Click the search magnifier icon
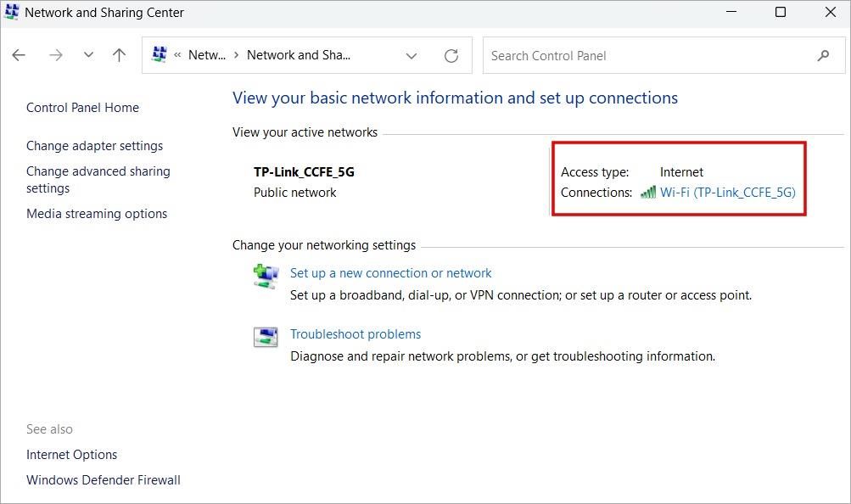Viewport: 851px width, 504px height. [x=823, y=55]
